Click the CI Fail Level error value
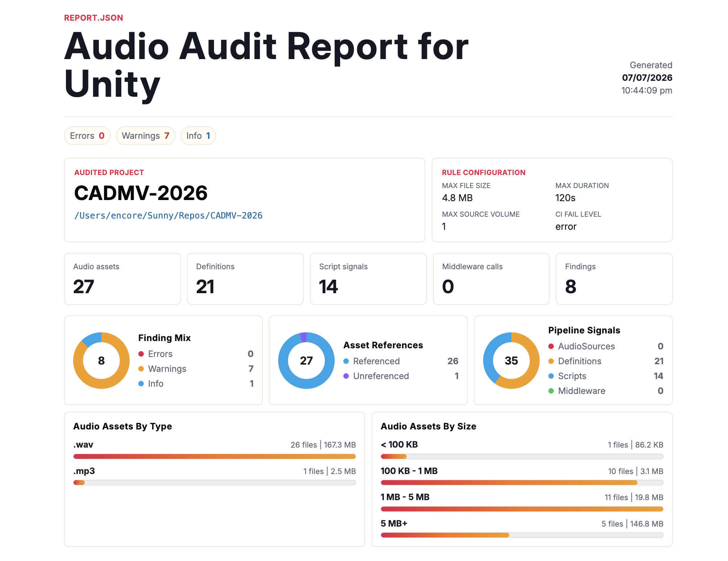Image resolution: width=728 pixels, height=561 pixels. 566,227
